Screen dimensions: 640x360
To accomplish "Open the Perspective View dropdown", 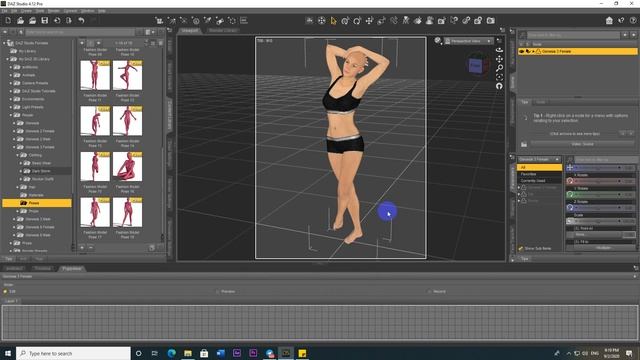I will coord(468,41).
